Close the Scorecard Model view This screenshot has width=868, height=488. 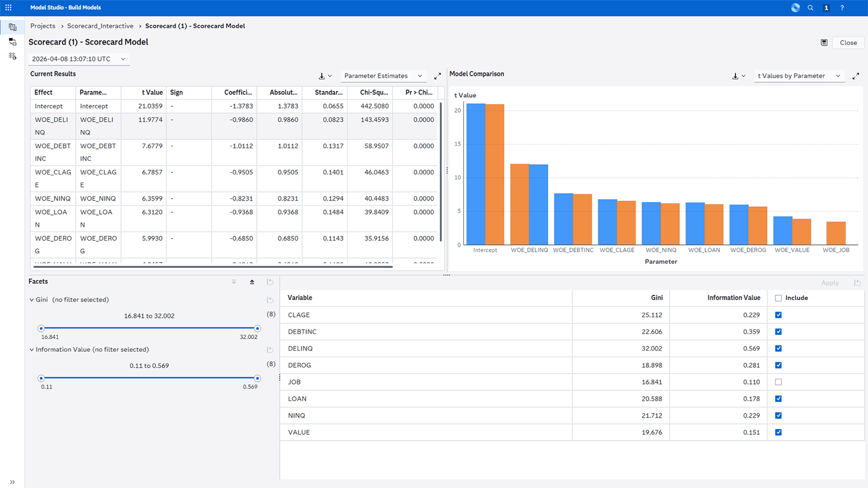[x=848, y=42]
